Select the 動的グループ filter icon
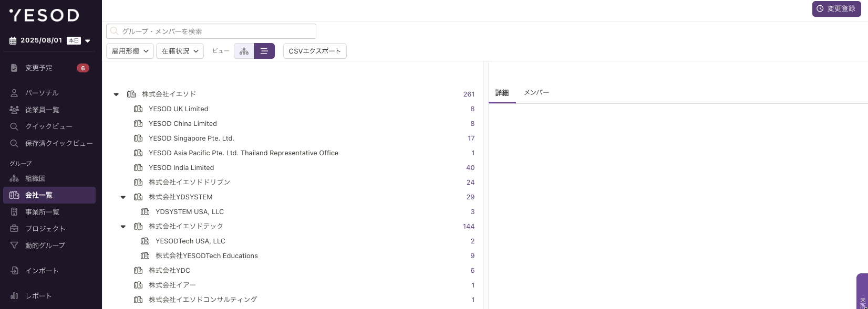Screen dimensions: 868x309 pos(14,245)
